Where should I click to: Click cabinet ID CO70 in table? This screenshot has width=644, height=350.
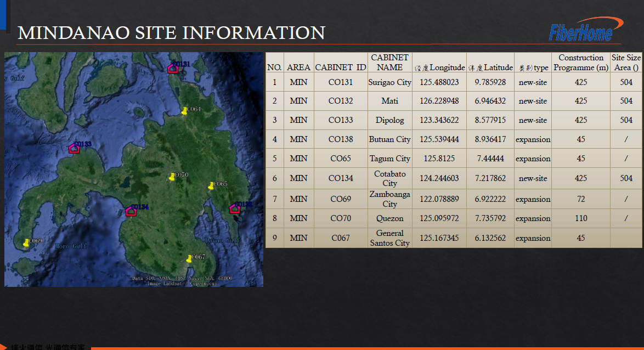341,218
